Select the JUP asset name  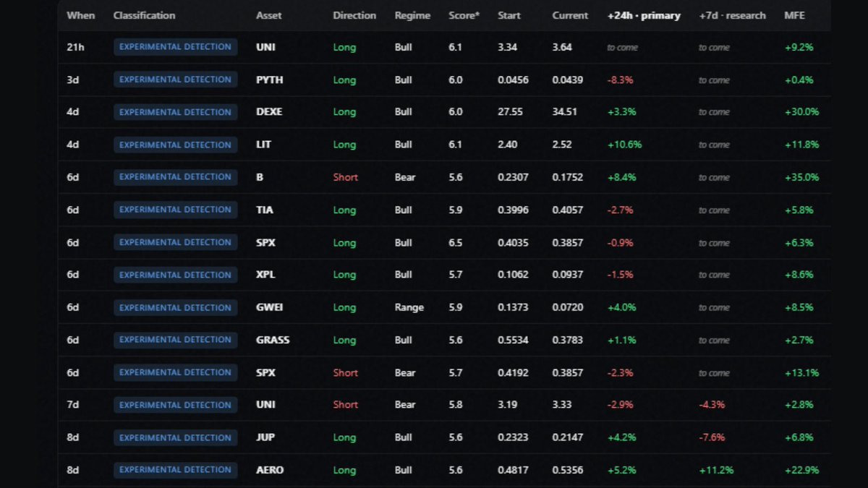(265, 437)
